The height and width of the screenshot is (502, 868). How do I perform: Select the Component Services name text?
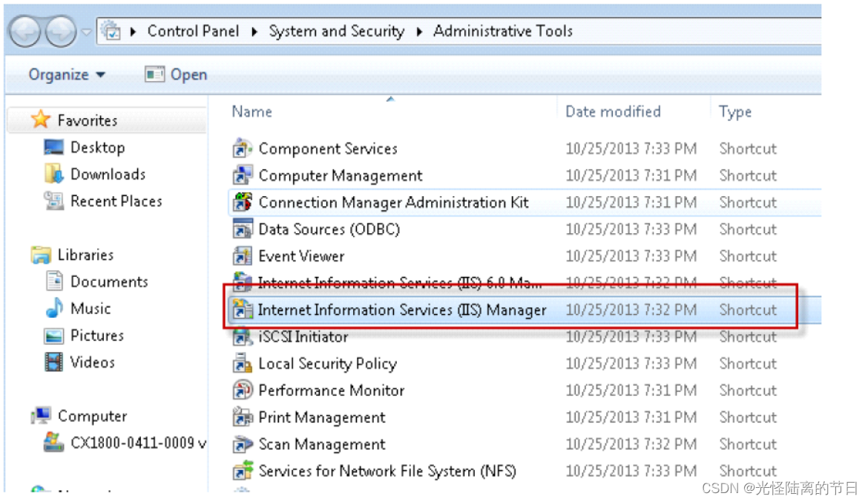point(328,149)
